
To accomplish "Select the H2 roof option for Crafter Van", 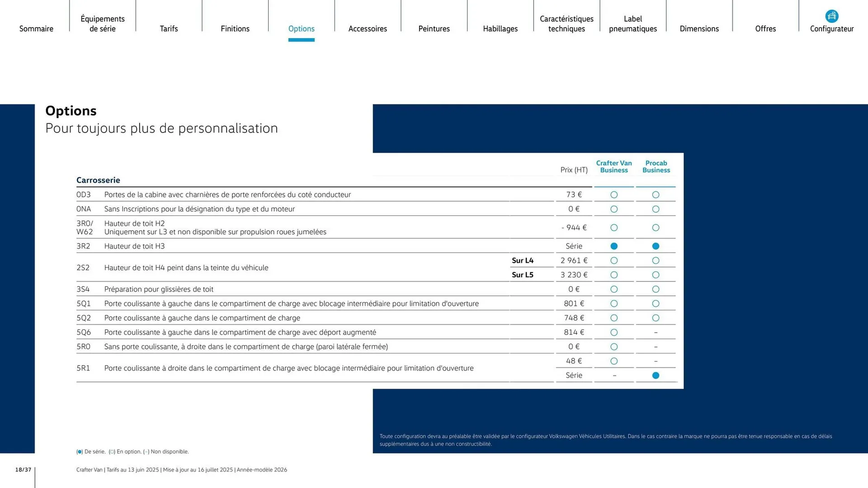I will click(613, 227).
